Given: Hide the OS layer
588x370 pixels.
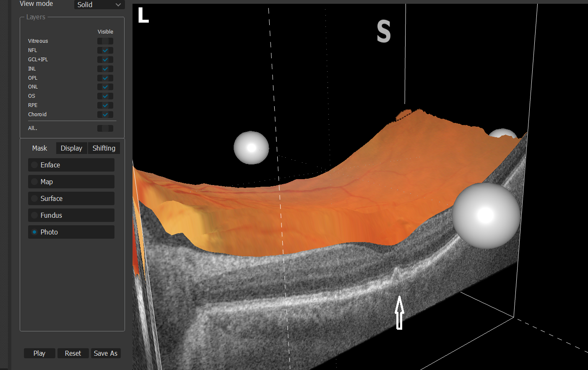Looking at the screenshot, I should (x=105, y=96).
